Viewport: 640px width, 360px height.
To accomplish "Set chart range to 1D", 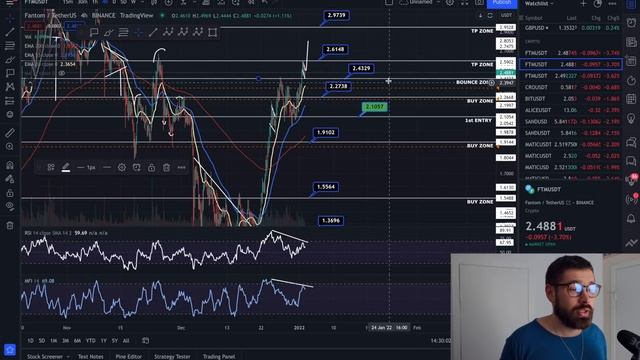I will pyautogui.click(x=30, y=340).
